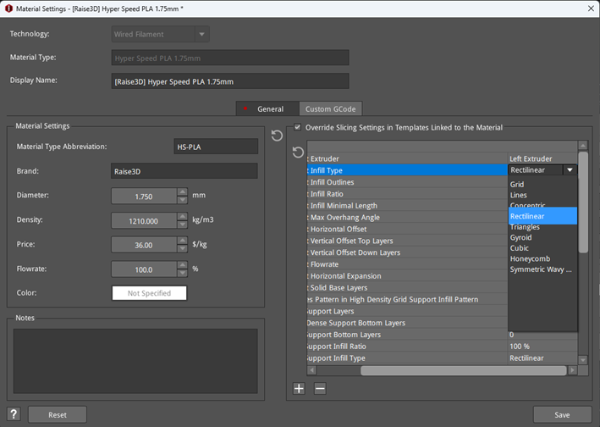Collapse the Infill Type Rectilinear dropdown

click(x=570, y=171)
